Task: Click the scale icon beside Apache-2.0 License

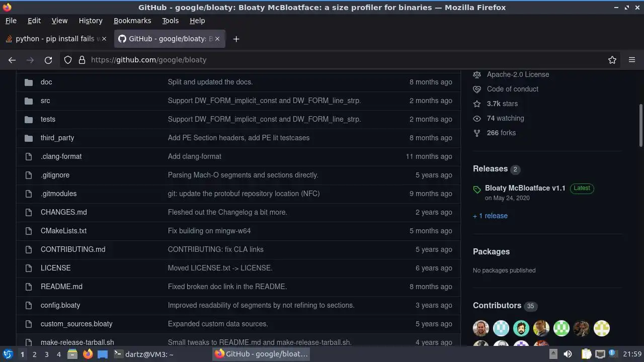Action: 477,74
